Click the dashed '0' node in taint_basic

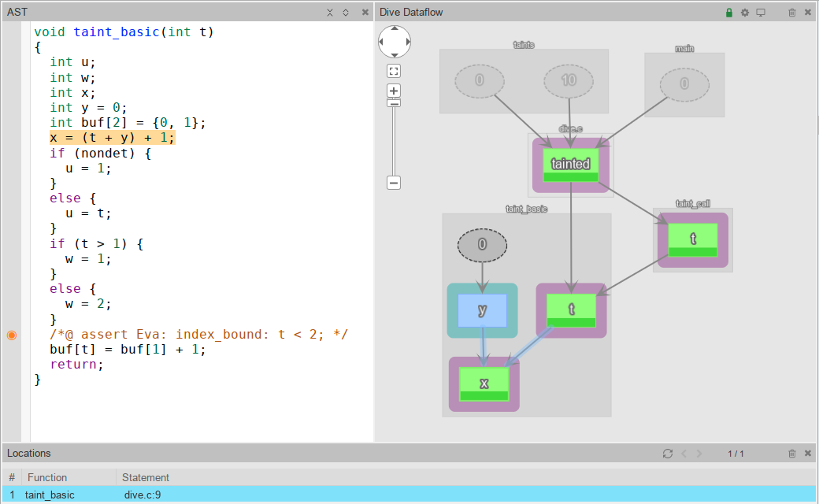(482, 244)
